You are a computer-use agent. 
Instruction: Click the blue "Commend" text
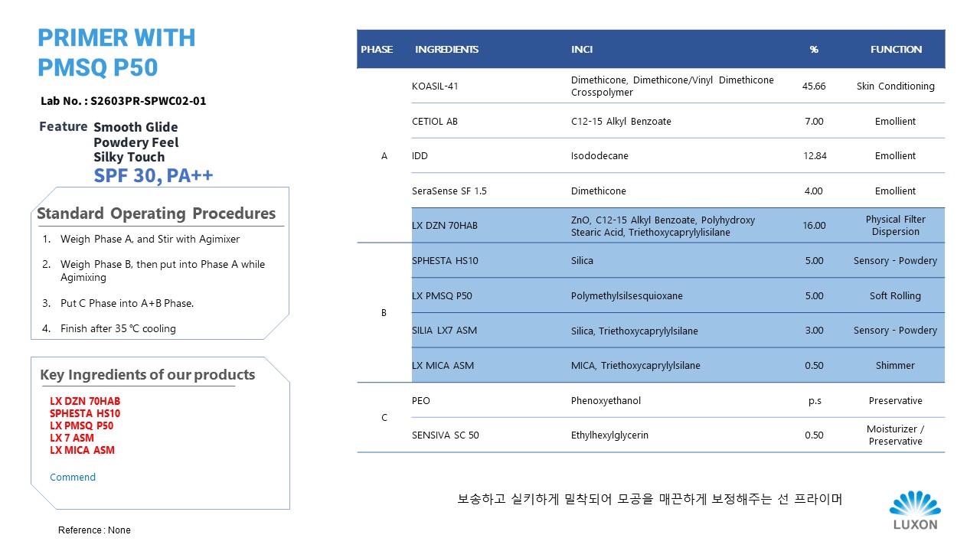coord(73,477)
